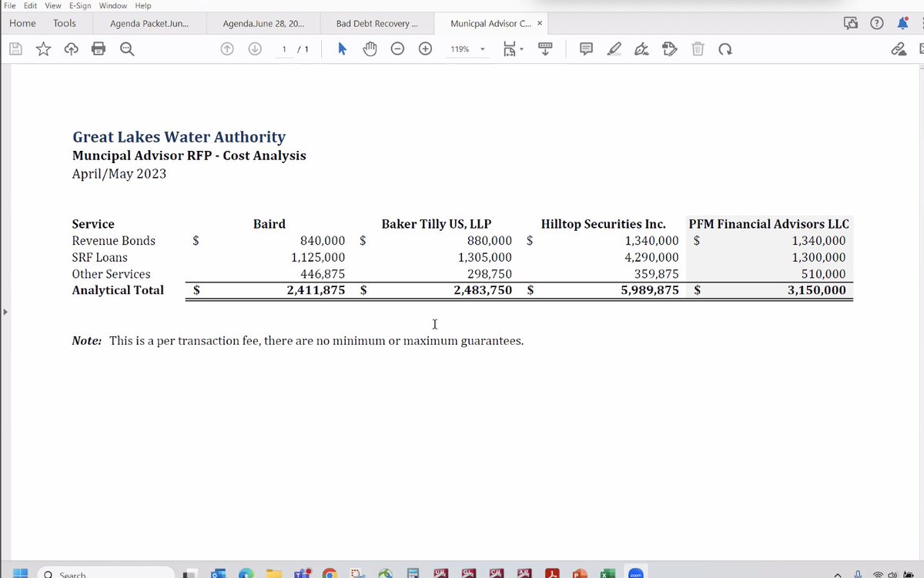Screen dimensions: 924x578
Task: Print the document using the printer icon
Action: click(99, 49)
